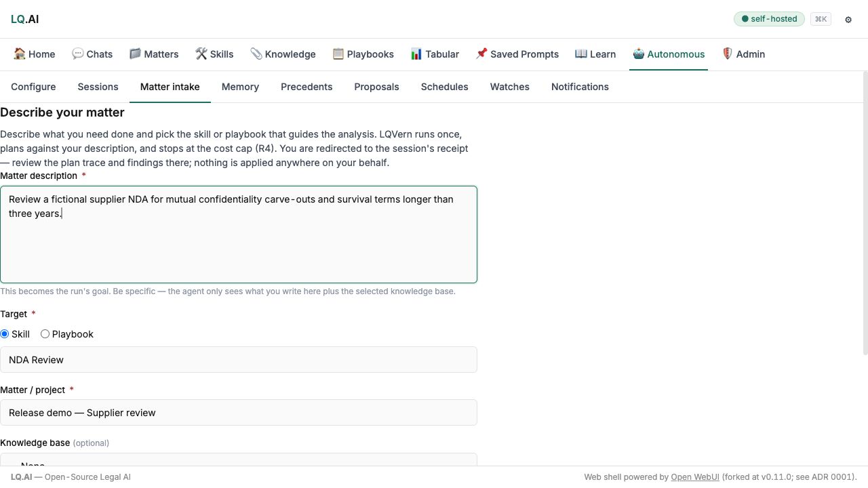Click the ⌘K command shortcut button
868x488 pixels.
click(x=821, y=19)
